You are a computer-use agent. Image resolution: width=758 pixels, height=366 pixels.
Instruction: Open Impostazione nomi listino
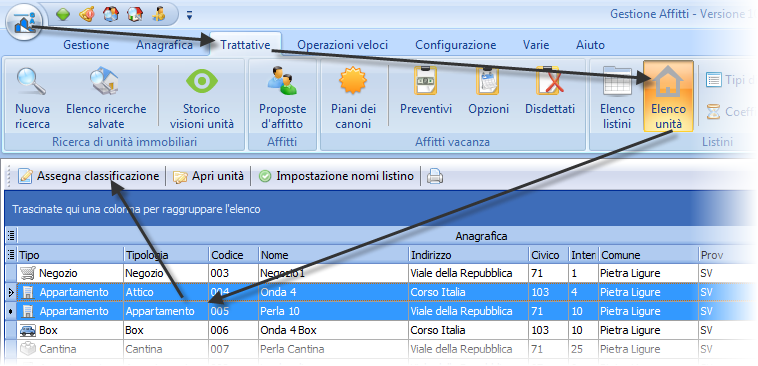[x=336, y=176]
